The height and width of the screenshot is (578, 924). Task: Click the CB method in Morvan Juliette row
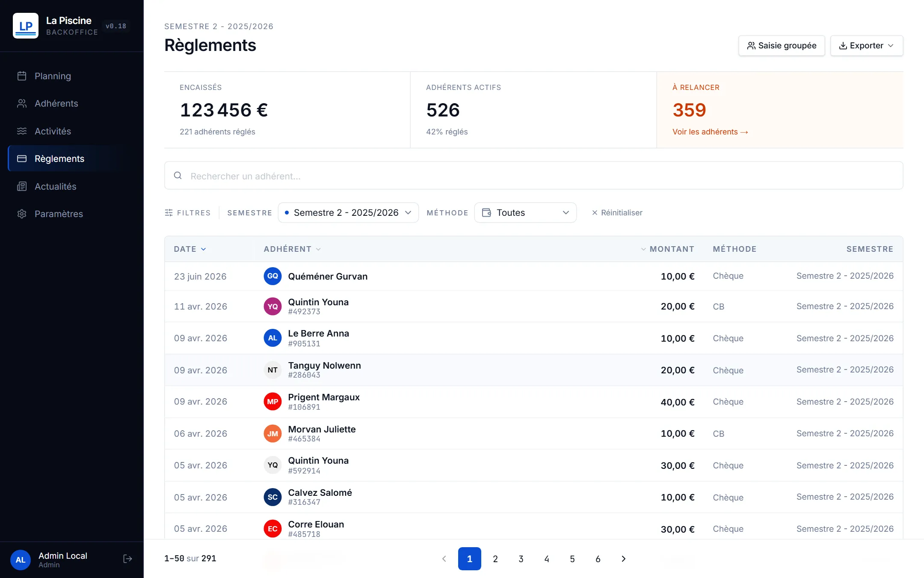[x=718, y=434]
